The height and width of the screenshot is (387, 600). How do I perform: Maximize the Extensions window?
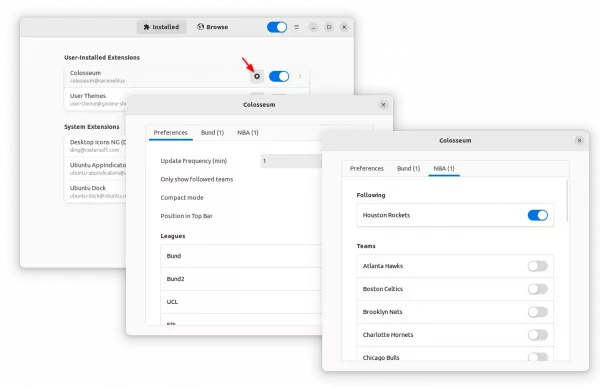pos(329,27)
